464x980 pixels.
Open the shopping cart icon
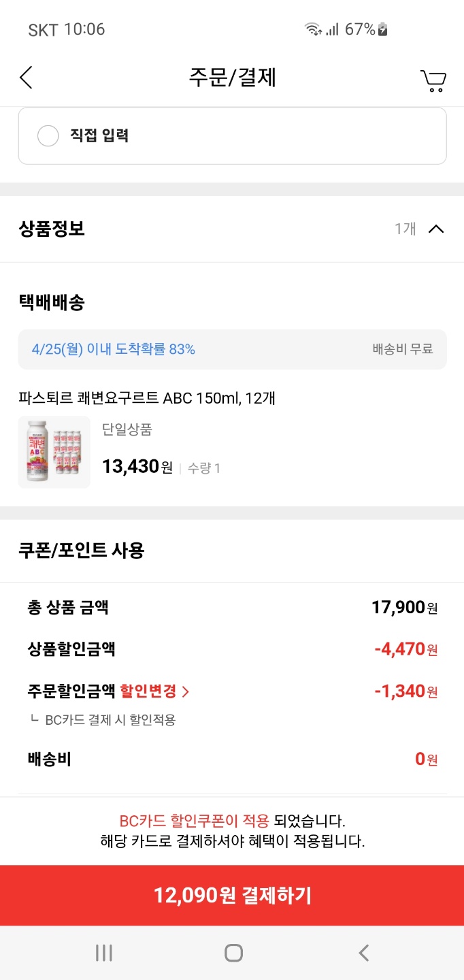point(433,80)
